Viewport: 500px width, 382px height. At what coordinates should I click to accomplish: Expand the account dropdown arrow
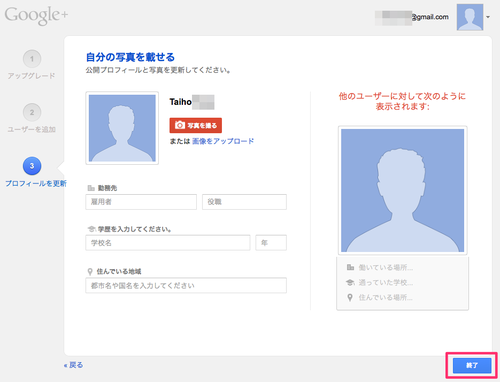tap(488, 17)
